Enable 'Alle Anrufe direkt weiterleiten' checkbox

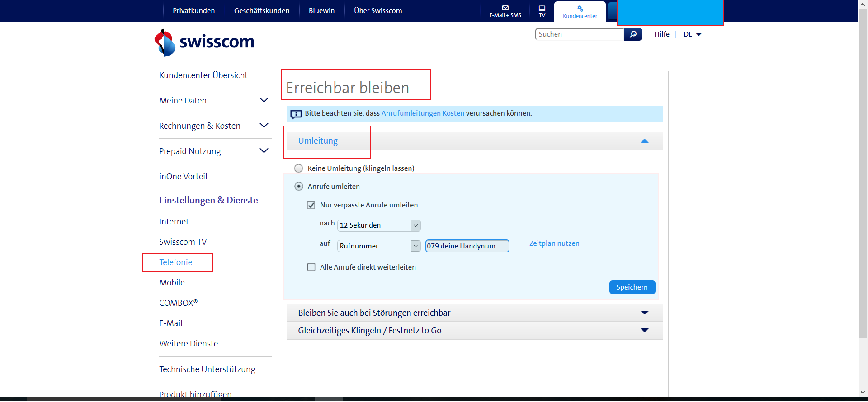click(311, 267)
